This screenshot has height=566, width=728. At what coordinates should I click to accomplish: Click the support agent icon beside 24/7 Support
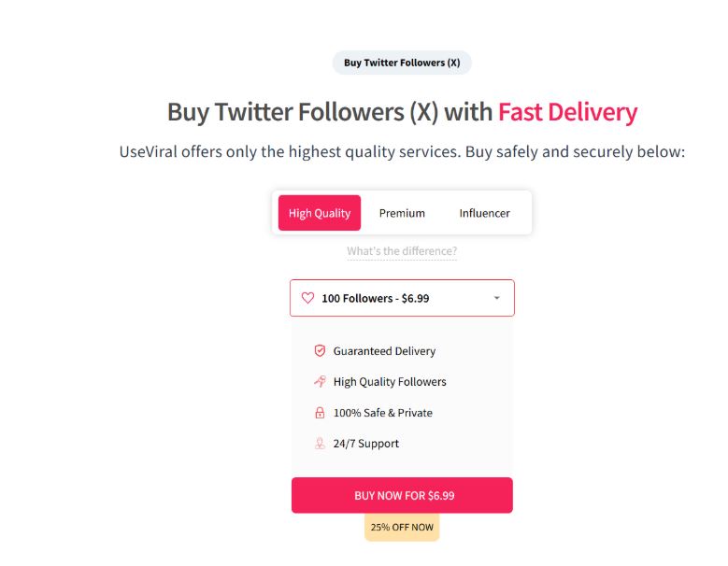pyautogui.click(x=320, y=444)
